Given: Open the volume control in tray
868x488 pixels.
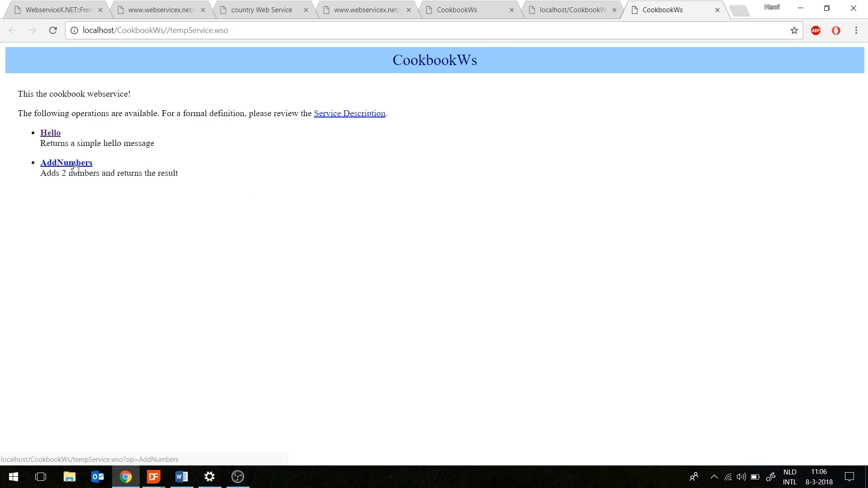Looking at the screenshot, I should tap(741, 477).
